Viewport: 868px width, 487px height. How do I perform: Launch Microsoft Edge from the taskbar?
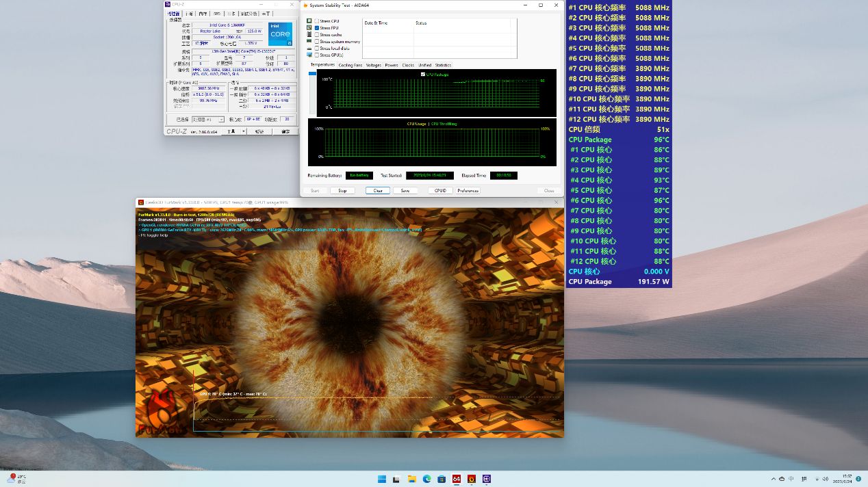[x=426, y=479]
